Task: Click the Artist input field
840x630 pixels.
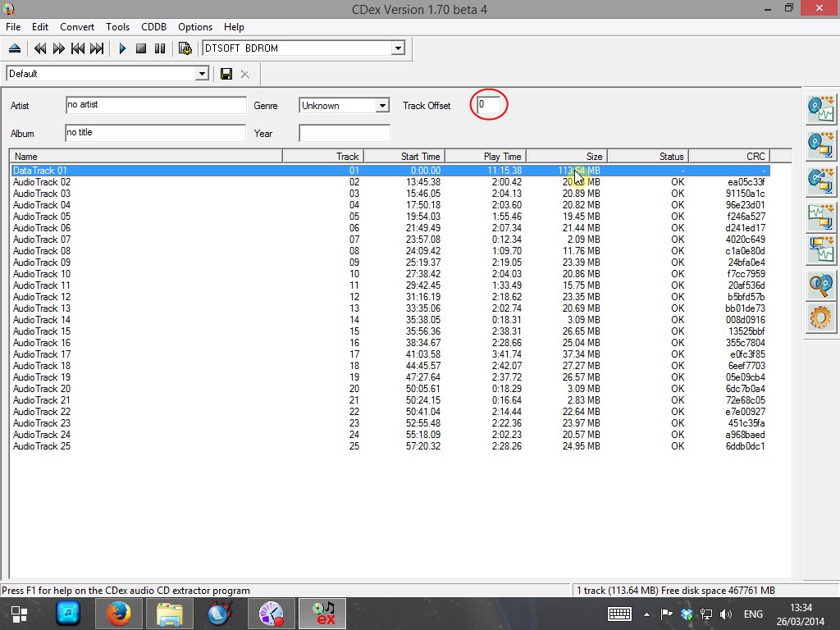Action: [x=156, y=105]
